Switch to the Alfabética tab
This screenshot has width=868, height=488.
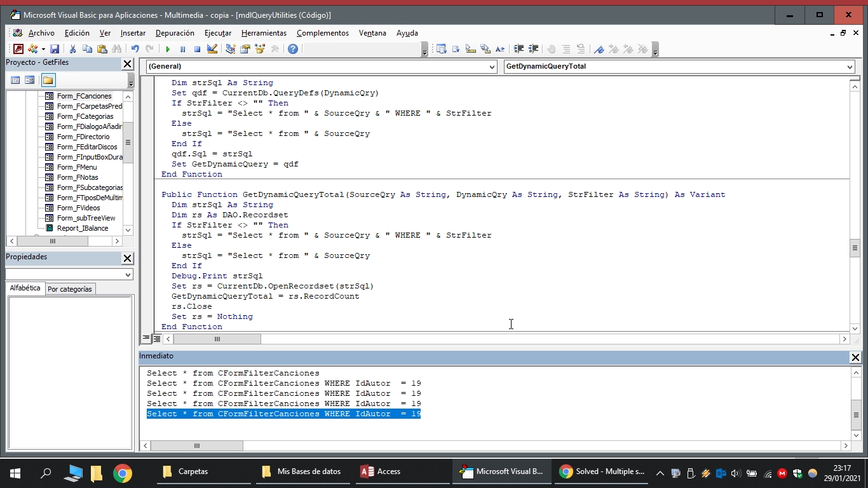point(25,288)
